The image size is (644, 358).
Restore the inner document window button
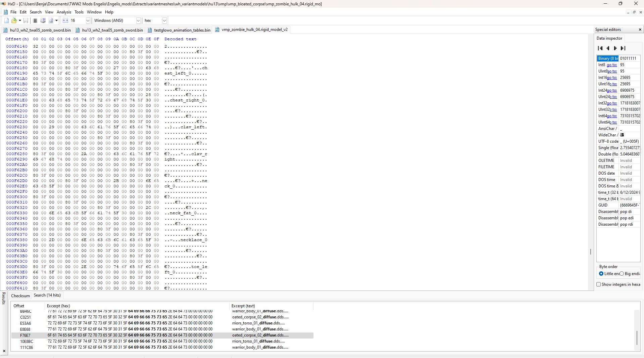[x=634, y=12]
